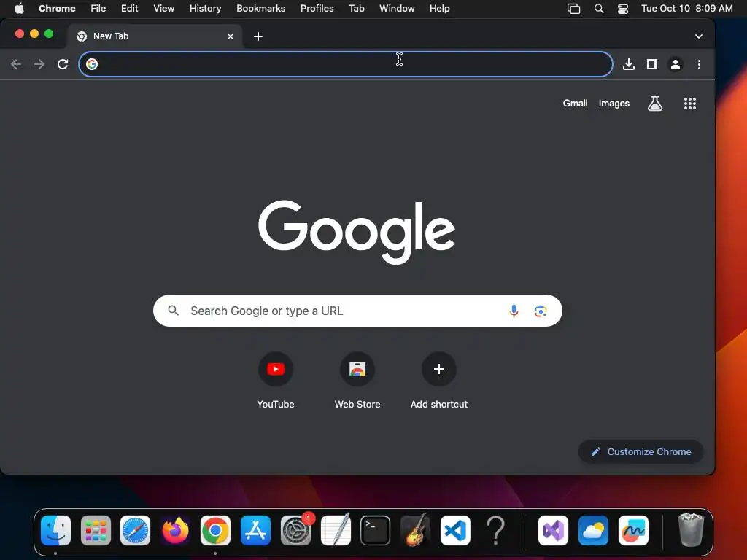Open the Bookmarks menu

(260, 8)
